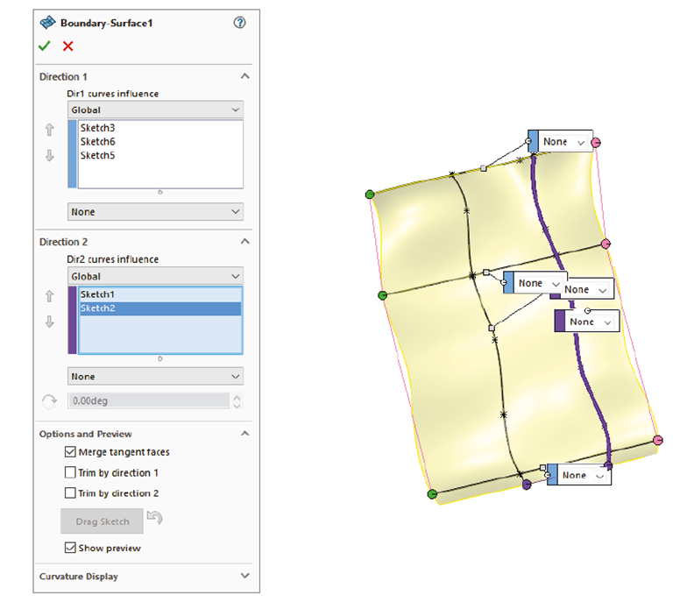This screenshot has width=694, height=616.
Task: Open Direction 2 tangent type None dropdown
Action: pyautogui.click(x=155, y=376)
